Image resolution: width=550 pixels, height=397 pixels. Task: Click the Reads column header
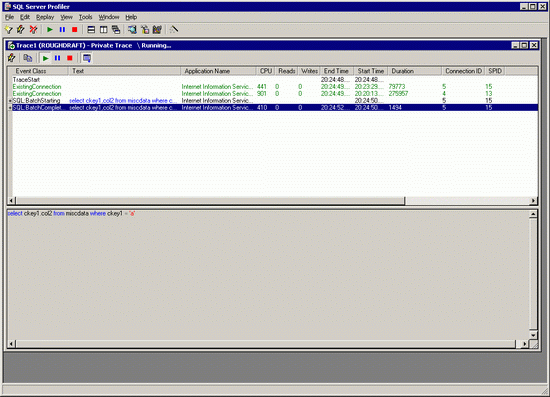click(x=287, y=71)
